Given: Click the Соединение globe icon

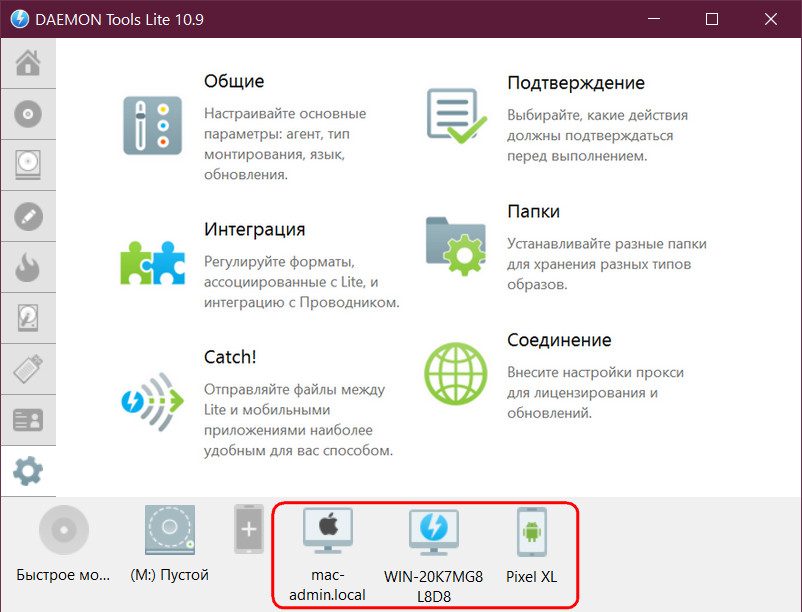Looking at the screenshot, I should pyautogui.click(x=456, y=374).
